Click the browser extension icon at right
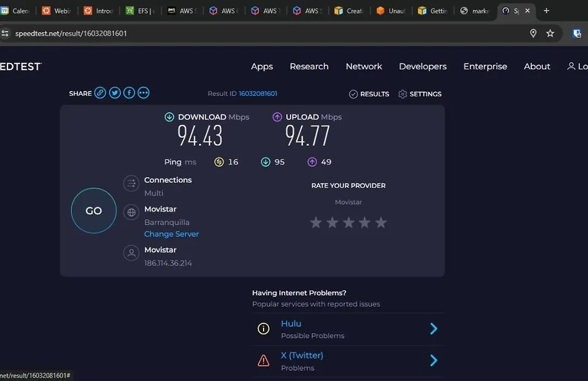The image size is (588, 381). pos(577,33)
